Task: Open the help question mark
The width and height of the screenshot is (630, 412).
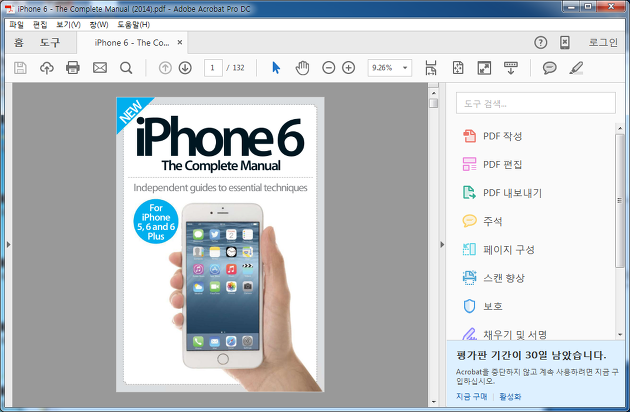Action: (540, 42)
